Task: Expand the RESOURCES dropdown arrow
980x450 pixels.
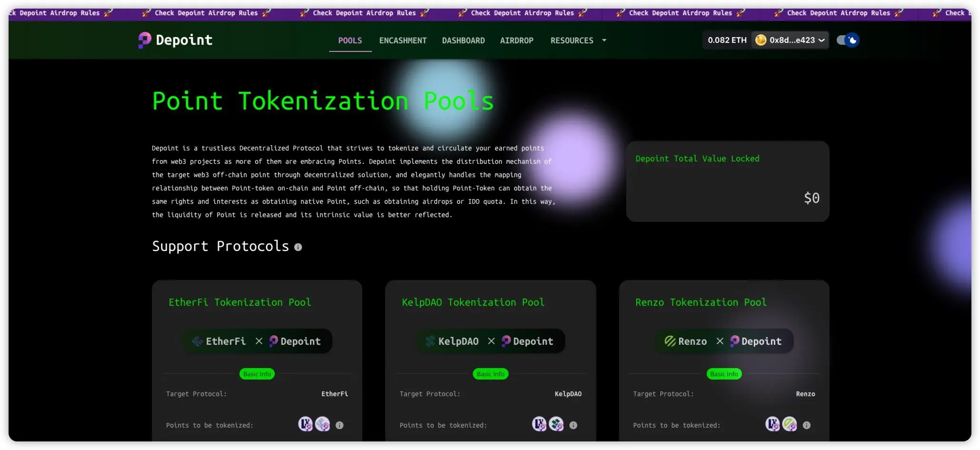Action: [x=604, y=40]
